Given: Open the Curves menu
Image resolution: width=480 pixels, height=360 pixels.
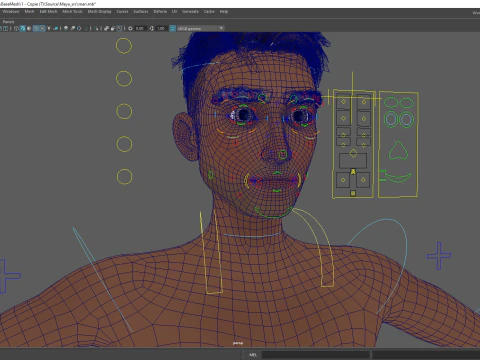Looking at the screenshot, I should 122,12.
